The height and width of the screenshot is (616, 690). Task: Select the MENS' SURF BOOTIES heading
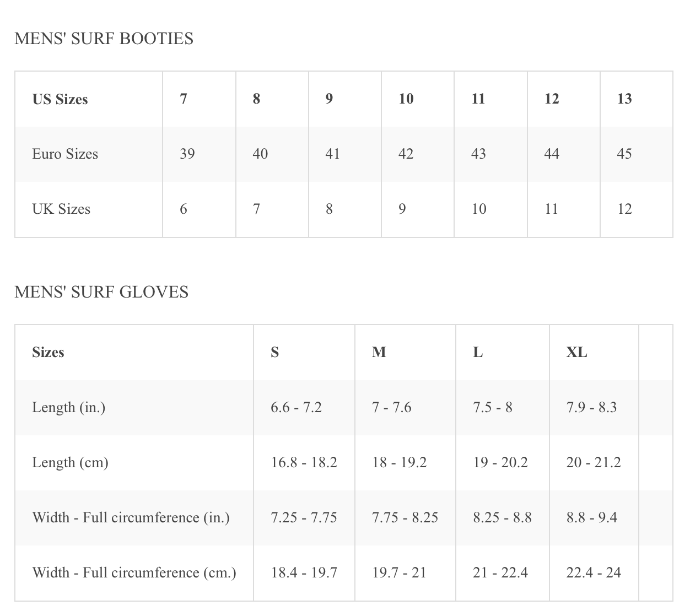point(104,39)
